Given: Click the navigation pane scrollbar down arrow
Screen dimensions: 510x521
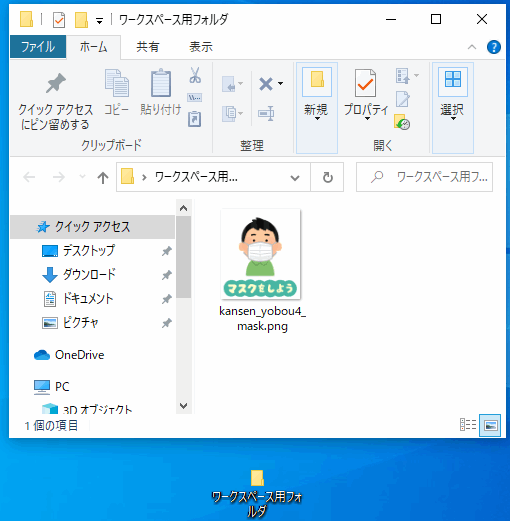Looking at the screenshot, I should click(184, 406).
